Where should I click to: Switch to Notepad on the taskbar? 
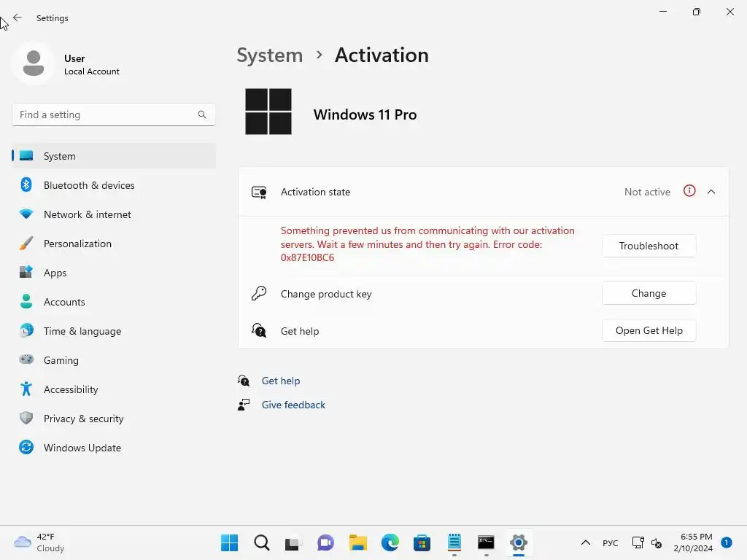[x=454, y=542]
